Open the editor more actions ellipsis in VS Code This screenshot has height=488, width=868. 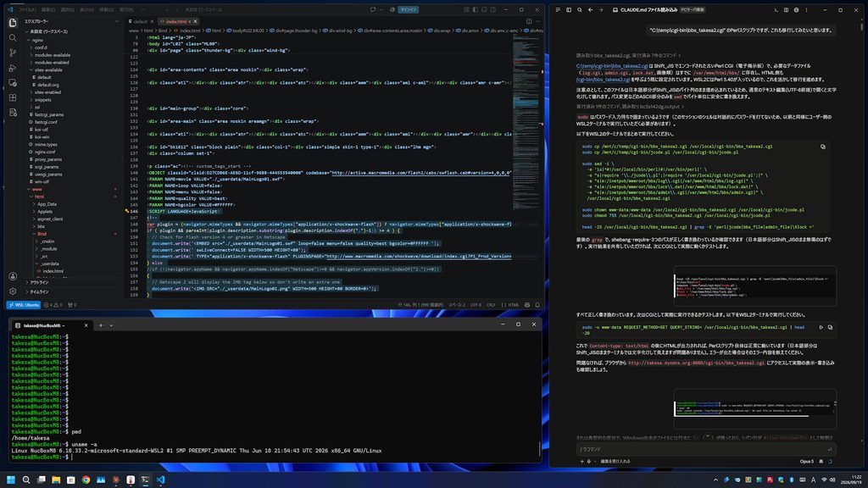pyautogui.click(x=537, y=21)
